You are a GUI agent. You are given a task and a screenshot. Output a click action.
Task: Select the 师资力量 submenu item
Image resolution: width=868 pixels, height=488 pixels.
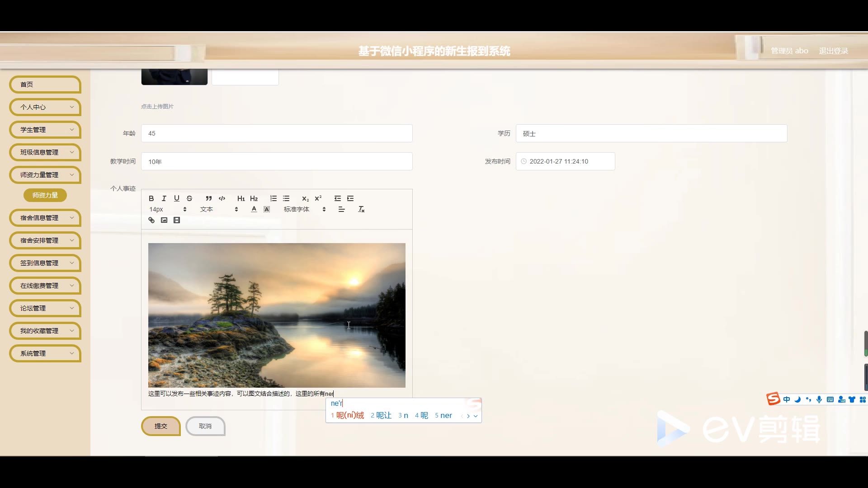click(x=45, y=195)
